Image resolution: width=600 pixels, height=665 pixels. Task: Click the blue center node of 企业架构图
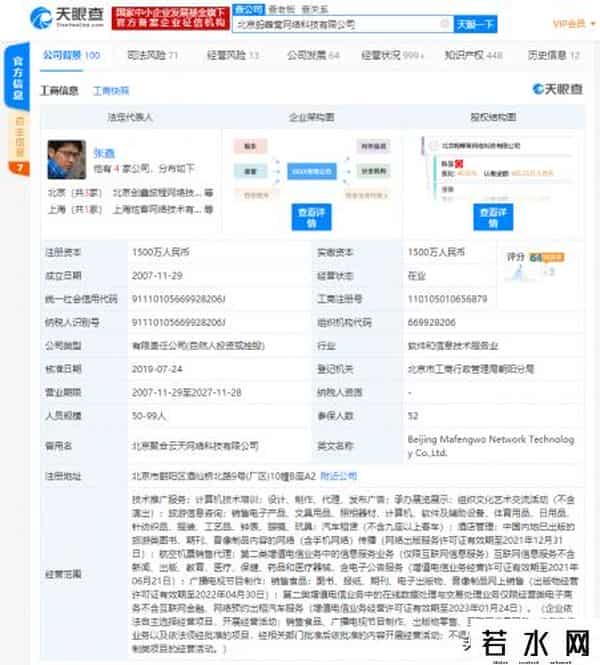312,171
